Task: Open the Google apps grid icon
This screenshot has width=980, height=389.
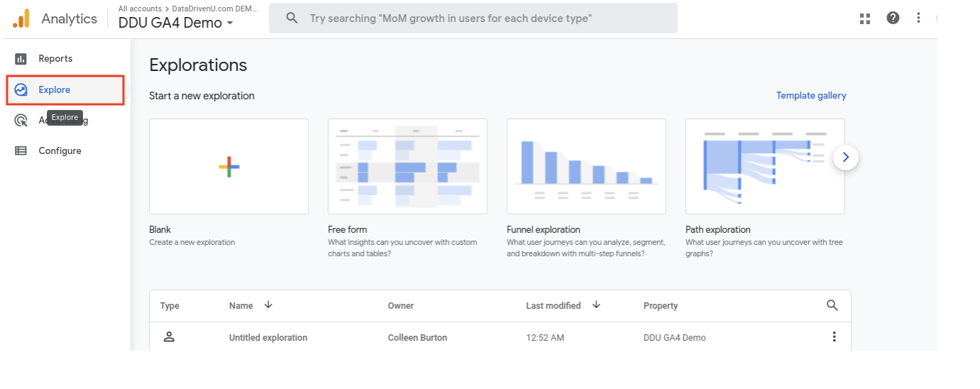Action: click(865, 18)
